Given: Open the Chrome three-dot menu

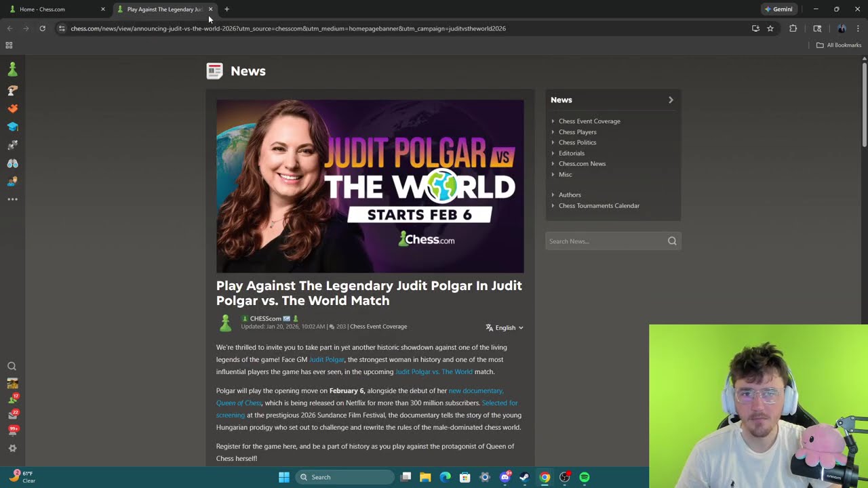Looking at the screenshot, I should pos(858,28).
